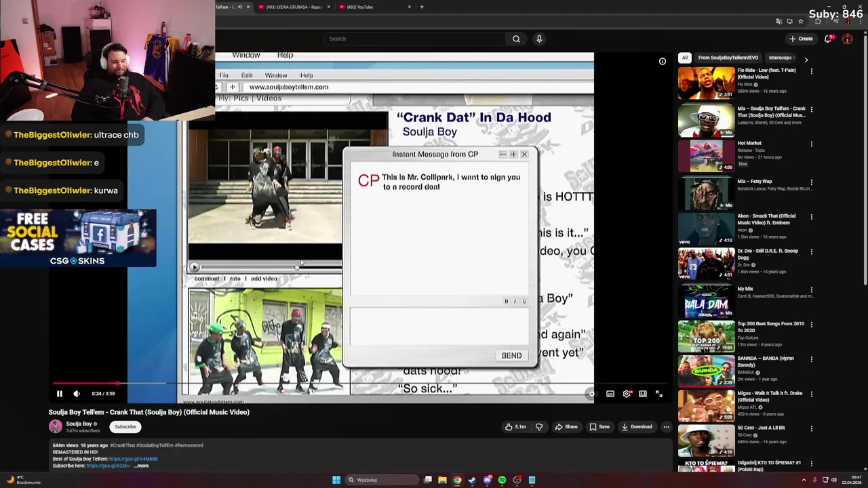Open Flo Rida - Low thumbnail

pos(706,83)
